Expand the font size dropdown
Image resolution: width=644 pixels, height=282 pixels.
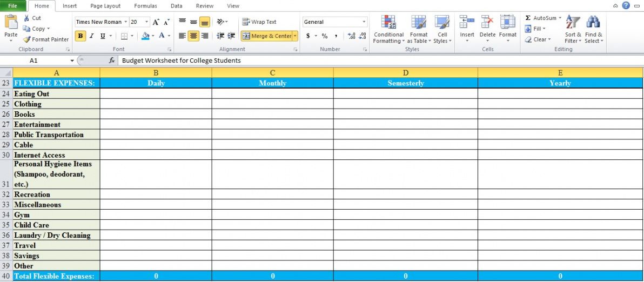point(146,22)
